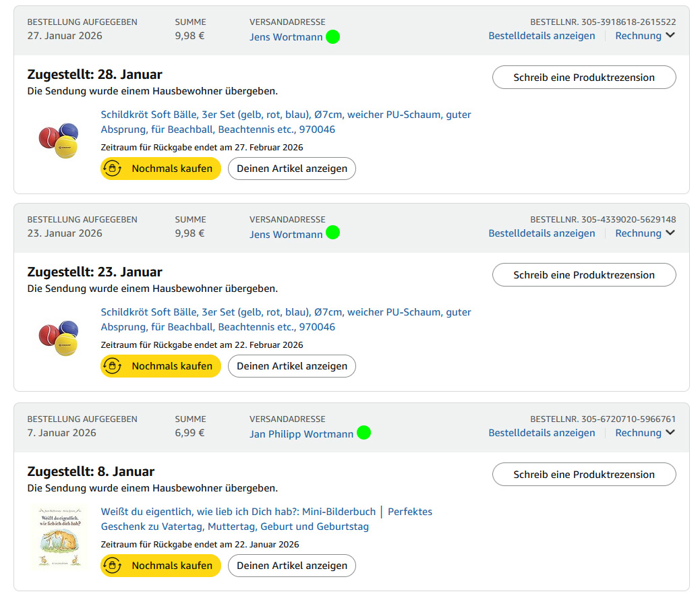Viewport: 700px width, 600px height.
Task: Write product review for the 23. Januar order
Action: (x=584, y=275)
